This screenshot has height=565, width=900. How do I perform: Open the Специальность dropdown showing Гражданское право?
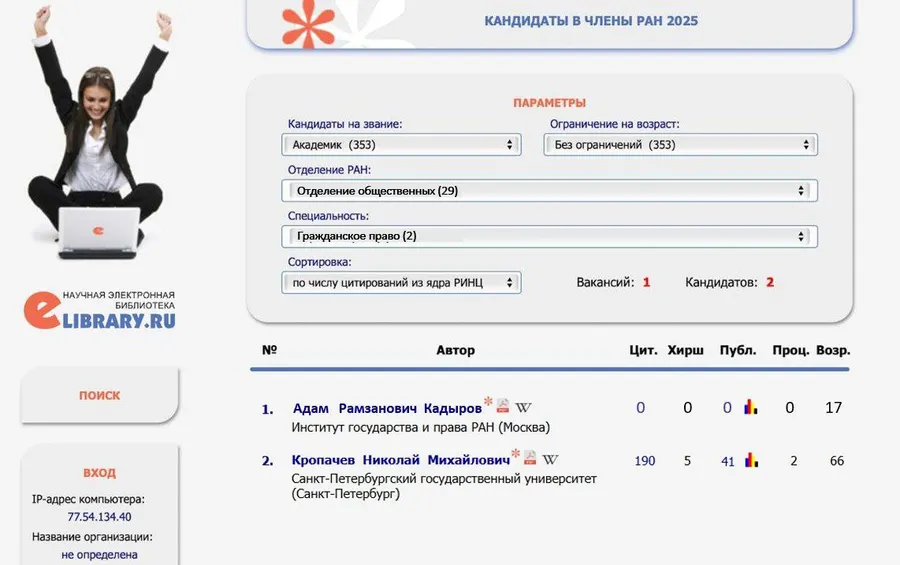pos(549,236)
